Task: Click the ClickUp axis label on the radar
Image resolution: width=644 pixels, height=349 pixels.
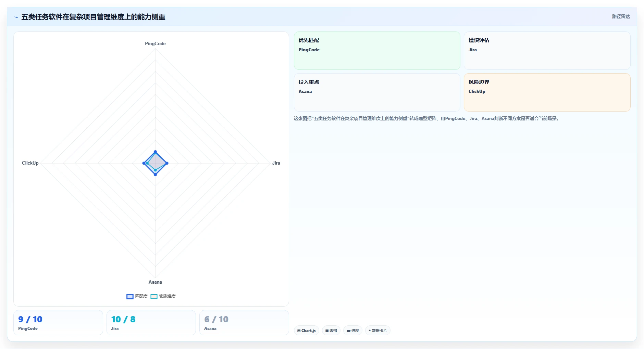Action: point(30,163)
